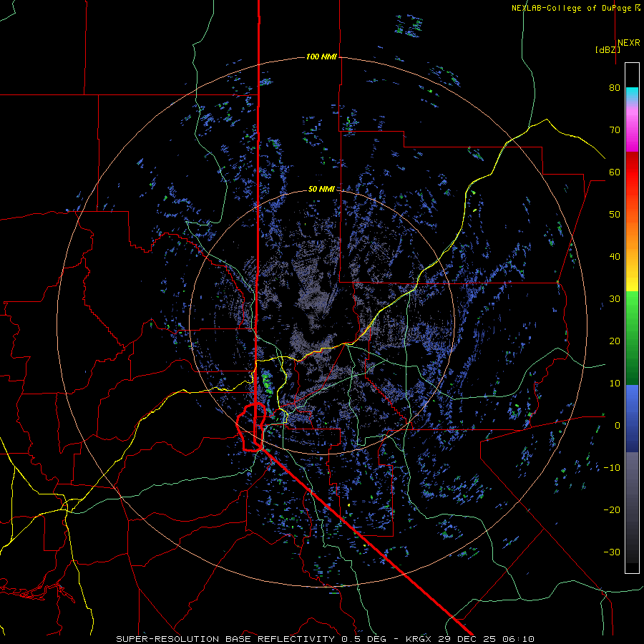Click the 50 dBZ value on the scale
Screen dimensions: 644x644
tap(615, 215)
